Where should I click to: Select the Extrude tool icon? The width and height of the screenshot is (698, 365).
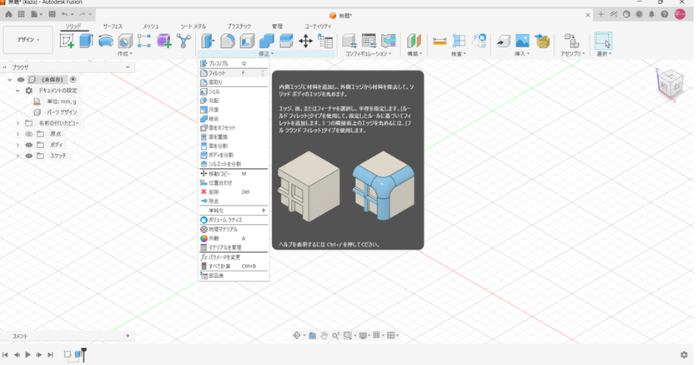coord(86,41)
